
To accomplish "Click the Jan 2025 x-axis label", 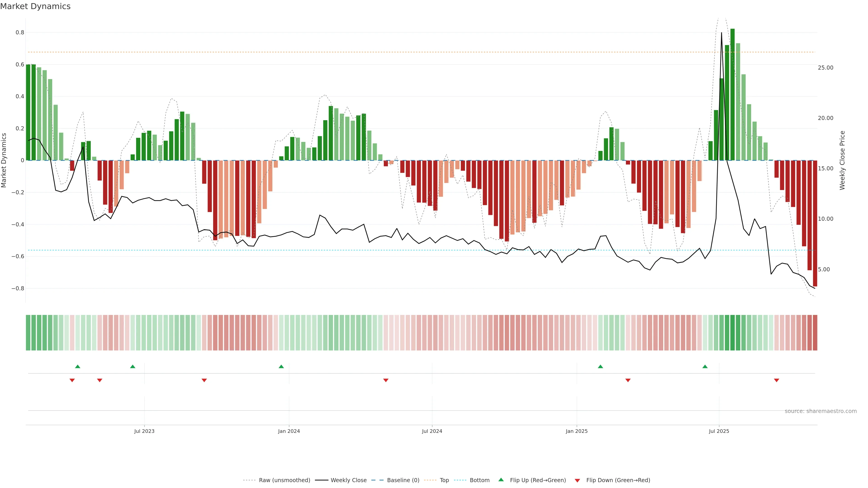I will tap(577, 431).
